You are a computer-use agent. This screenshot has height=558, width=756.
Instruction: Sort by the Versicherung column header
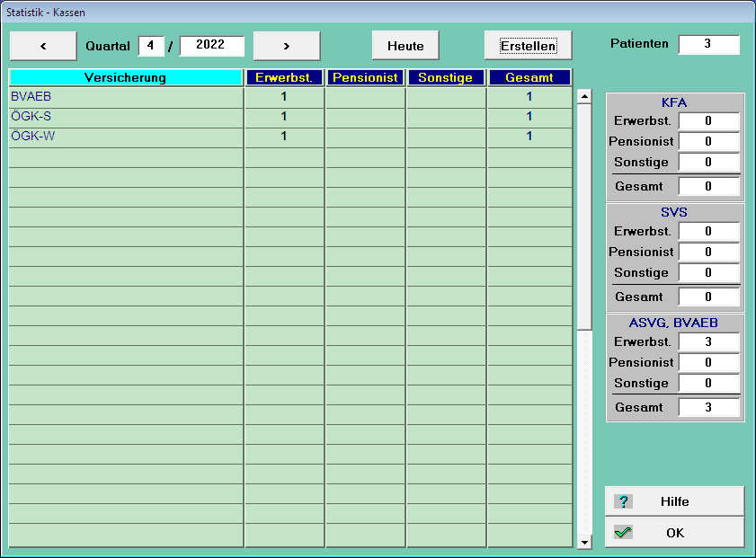(x=126, y=78)
